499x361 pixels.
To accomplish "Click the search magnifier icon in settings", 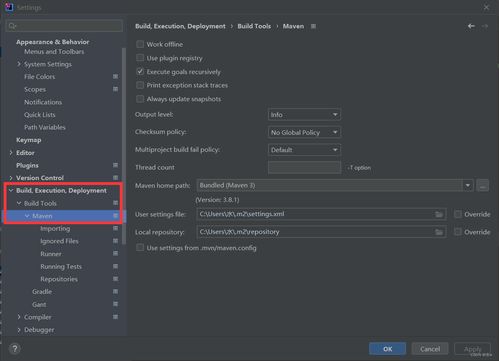I will pos(12,26).
